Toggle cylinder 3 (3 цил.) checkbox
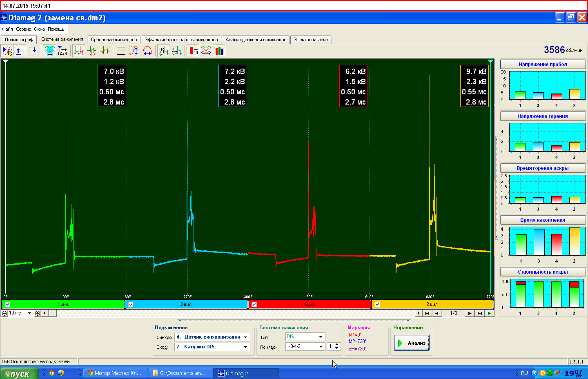 click(131, 304)
